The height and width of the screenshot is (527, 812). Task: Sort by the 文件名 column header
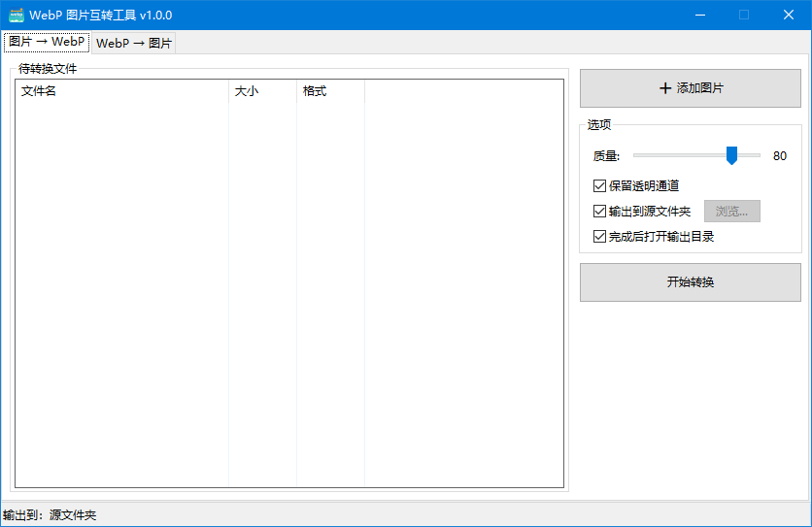click(121, 91)
